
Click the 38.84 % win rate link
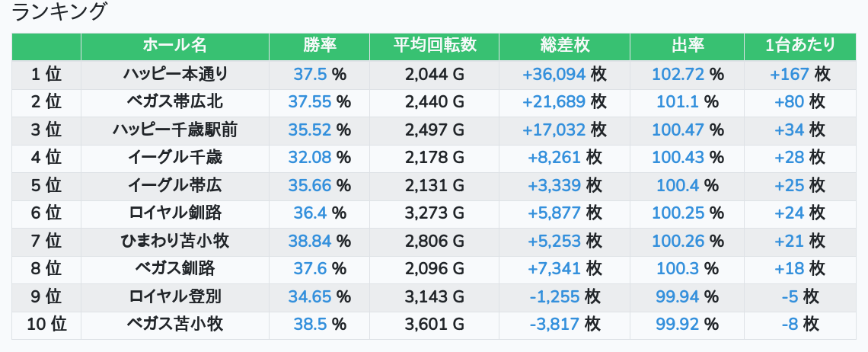tap(310, 242)
